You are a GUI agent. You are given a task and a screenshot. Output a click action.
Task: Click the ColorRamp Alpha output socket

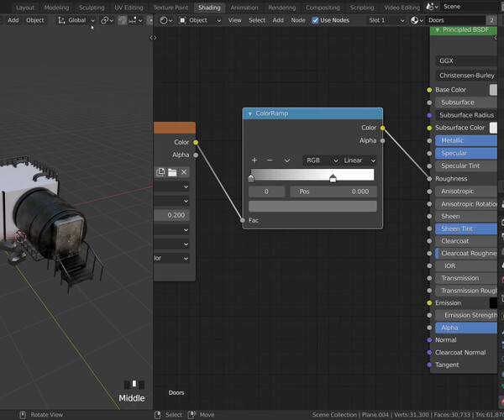coord(382,141)
